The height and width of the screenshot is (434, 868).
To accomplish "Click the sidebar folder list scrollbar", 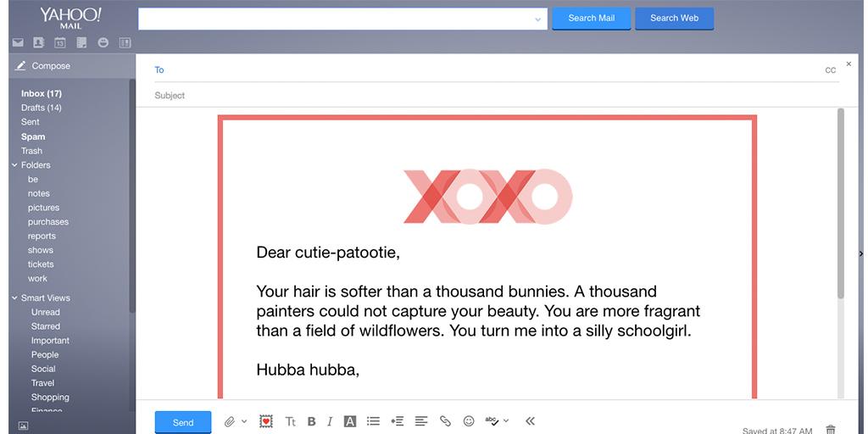I will (x=132, y=197).
